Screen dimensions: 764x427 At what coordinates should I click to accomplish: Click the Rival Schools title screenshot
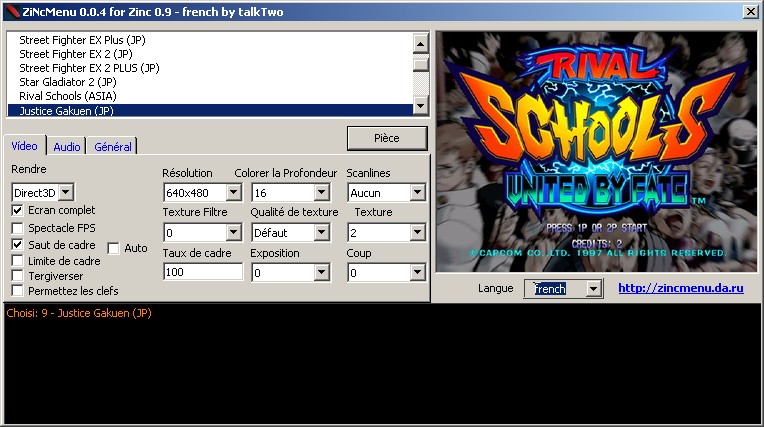pyautogui.click(x=596, y=152)
